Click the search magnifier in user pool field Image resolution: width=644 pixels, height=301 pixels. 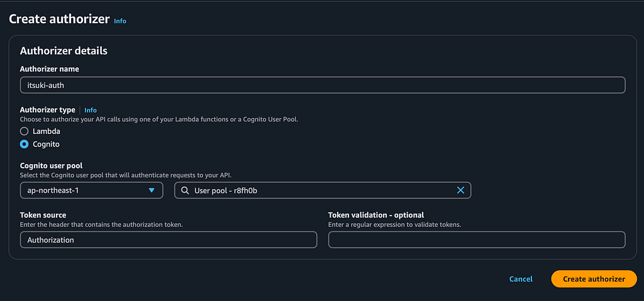(185, 190)
